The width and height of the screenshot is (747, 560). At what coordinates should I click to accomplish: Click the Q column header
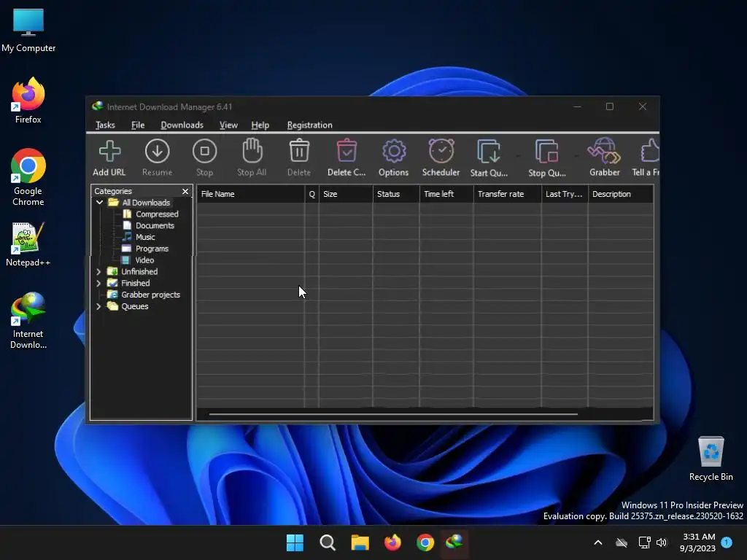[312, 194]
